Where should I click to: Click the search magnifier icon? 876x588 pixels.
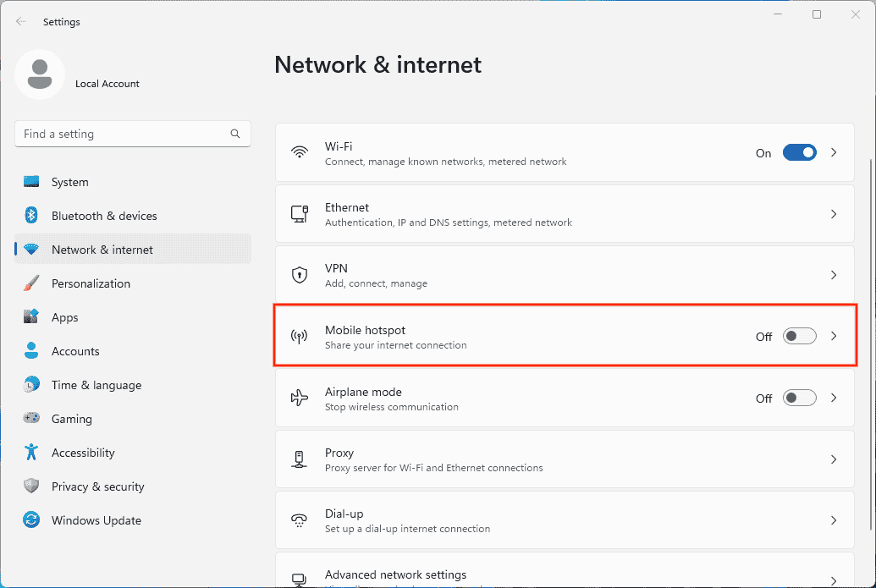point(235,134)
